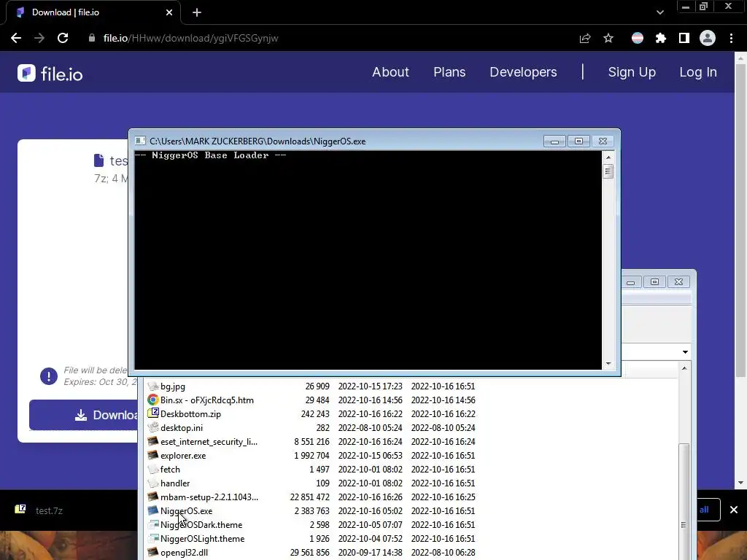Image resolution: width=747 pixels, height=560 pixels.
Task: Click the file list scrollbar thumb
Action: 684,501
